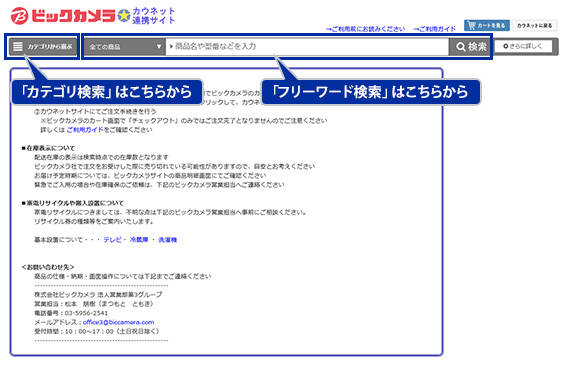Click the office3@biccamera.com email link

click(x=118, y=322)
